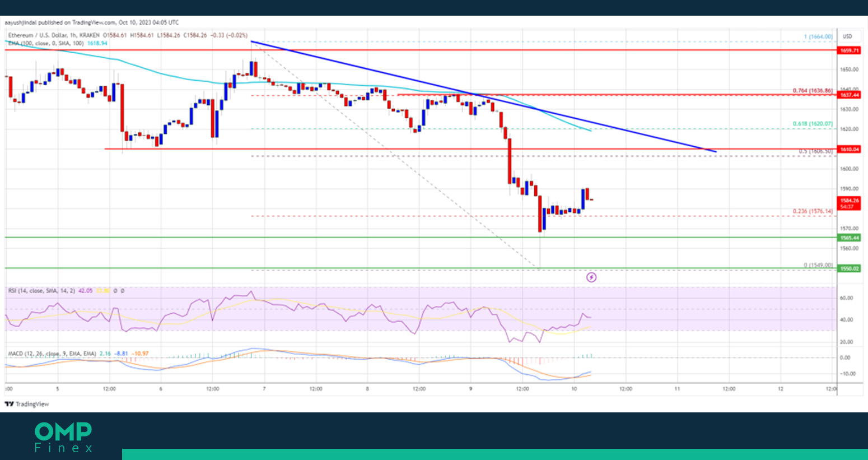Viewport: 868px width, 460px height.
Task: Click the 1560.00 price axis tick
Action: (x=849, y=248)
